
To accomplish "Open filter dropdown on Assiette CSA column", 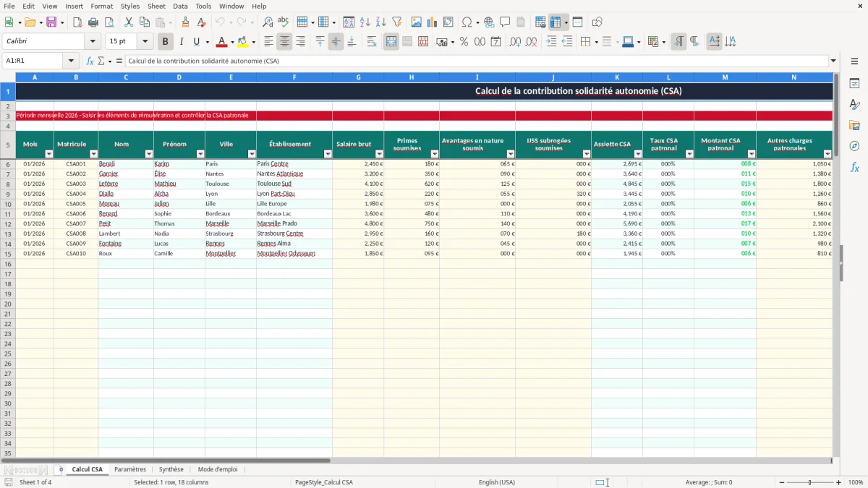I will pyautogui.click(x=638, y=154).
